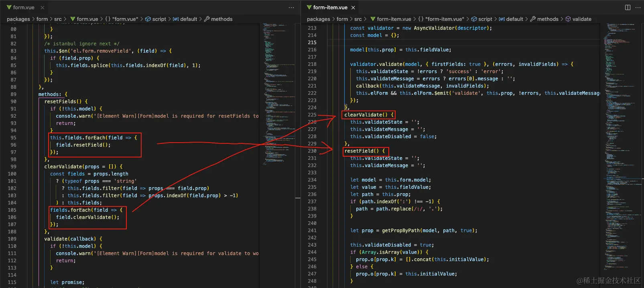Select 'methods' breadcrumb in left editor
This screenshot has width=644, height=288.
(x=222, y=19)
